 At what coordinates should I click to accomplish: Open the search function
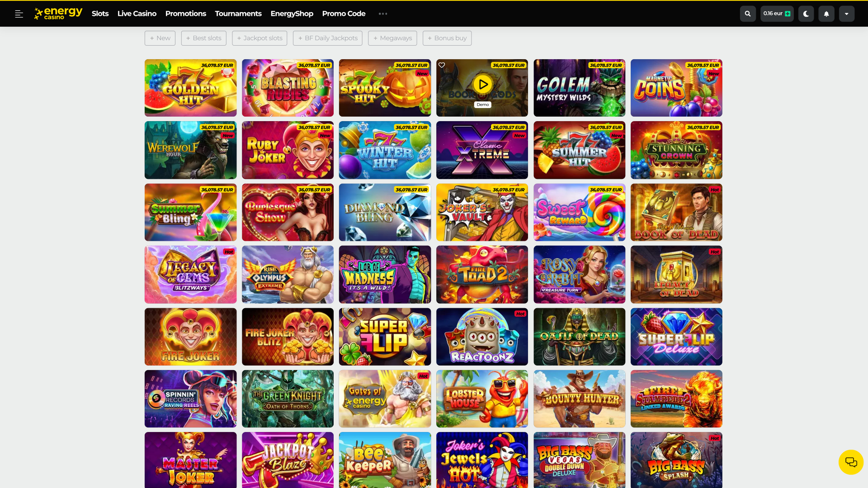[747, 14]
